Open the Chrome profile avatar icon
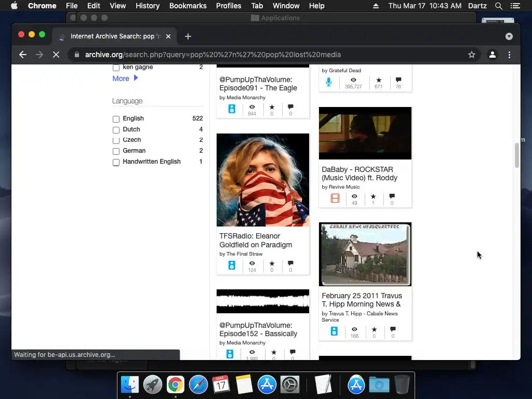Screen dimensions: 532x399 pyautogui.click(x=493, y=55)
